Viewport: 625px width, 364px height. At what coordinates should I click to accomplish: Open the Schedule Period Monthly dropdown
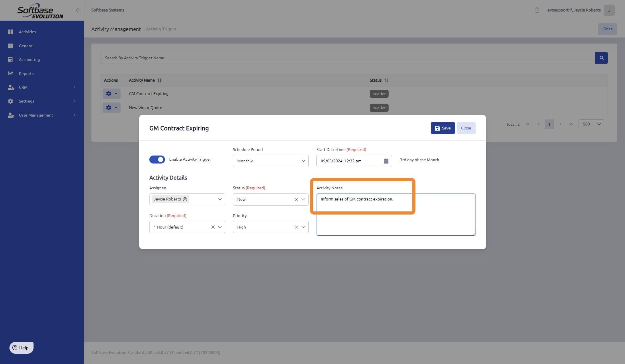pos(270,161)
